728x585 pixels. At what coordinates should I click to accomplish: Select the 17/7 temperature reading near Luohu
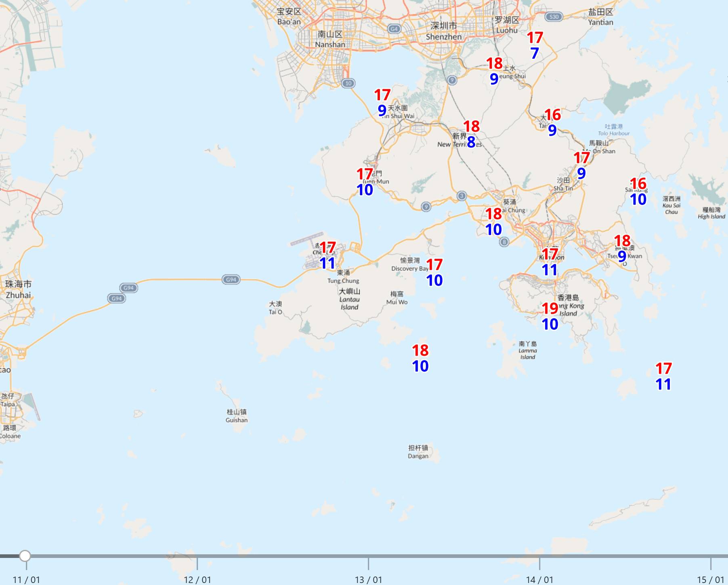[535, 45]
